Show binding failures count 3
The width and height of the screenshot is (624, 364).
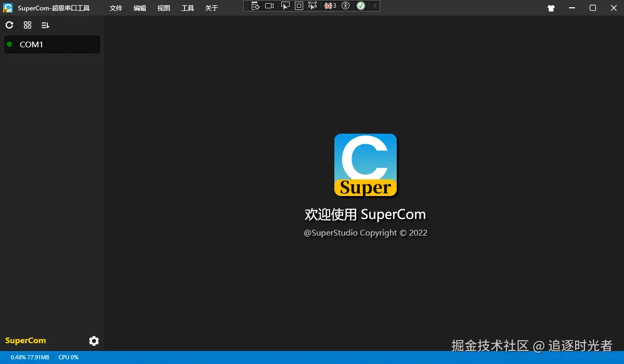pos(330,6)
